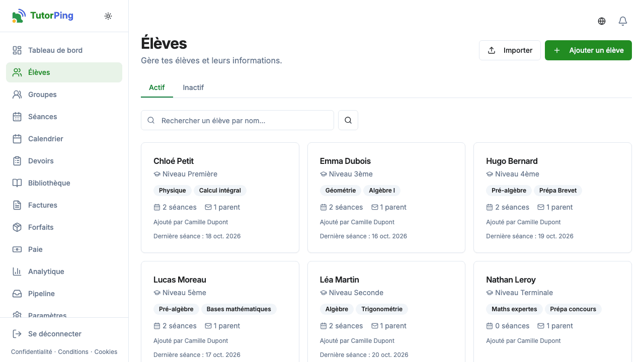This screenshot has width=644, height=362.
Task: Open Léa Martin's student card
Action: 386,312
